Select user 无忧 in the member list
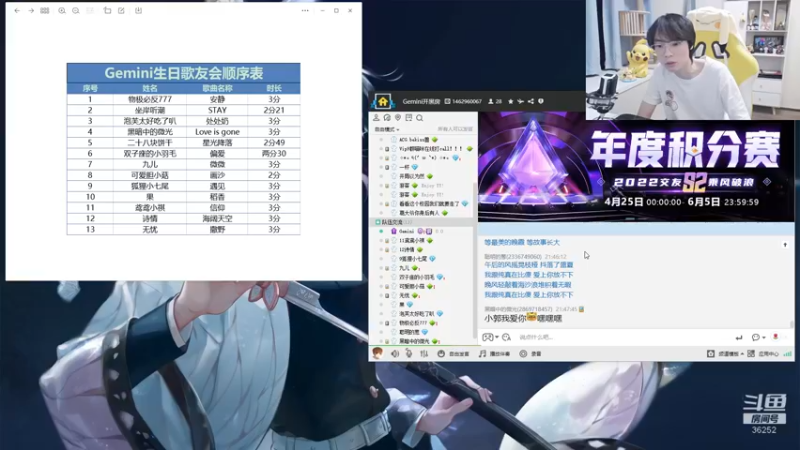The image size is (800, 450). click(404, 295)
